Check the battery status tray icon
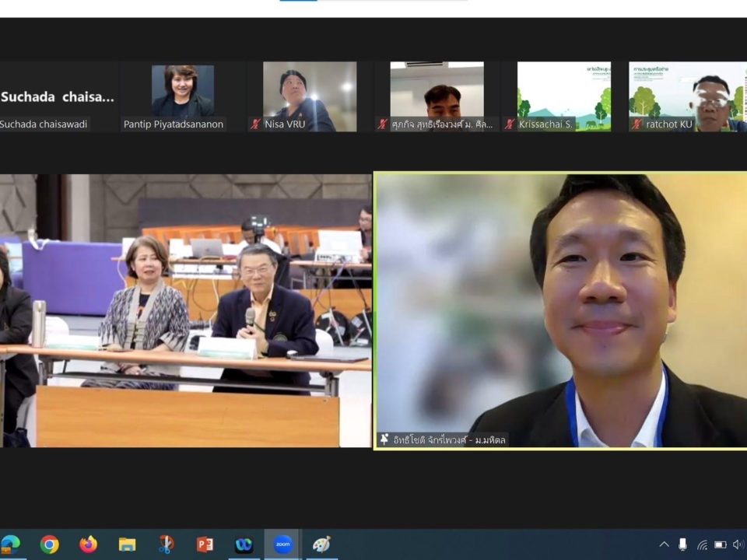This screenshot has width=747, height=560. (720, 544)
